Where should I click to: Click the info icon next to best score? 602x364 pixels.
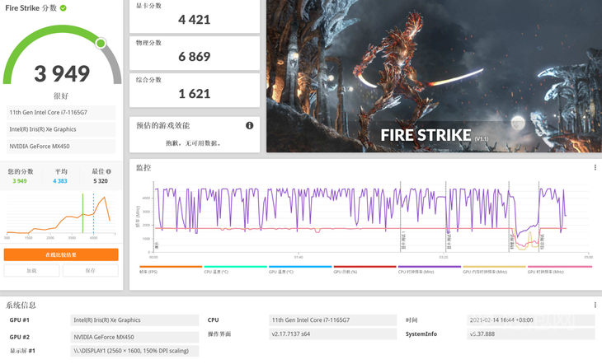[x=111, y=171]
